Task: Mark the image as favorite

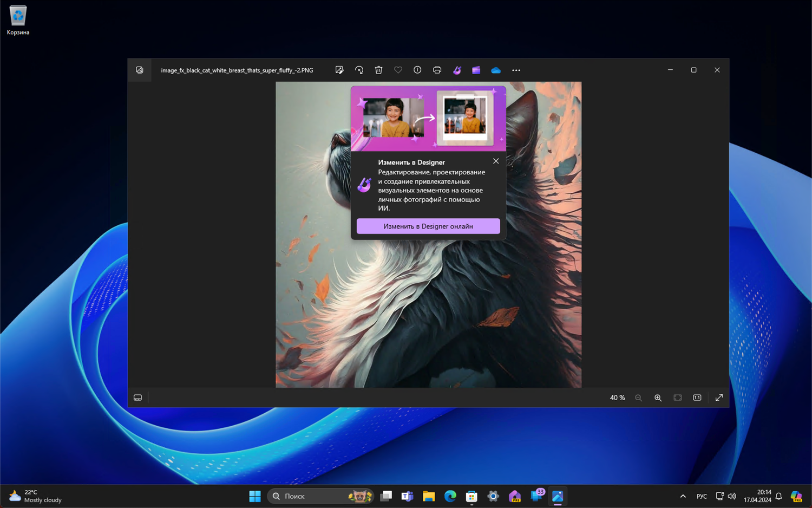Action: [x=398, y=70]
